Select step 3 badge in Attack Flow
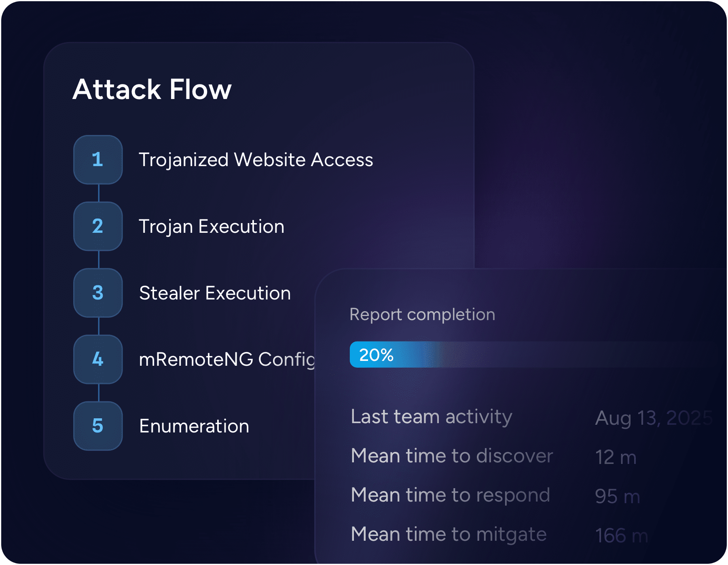 (x=97, y=293)
